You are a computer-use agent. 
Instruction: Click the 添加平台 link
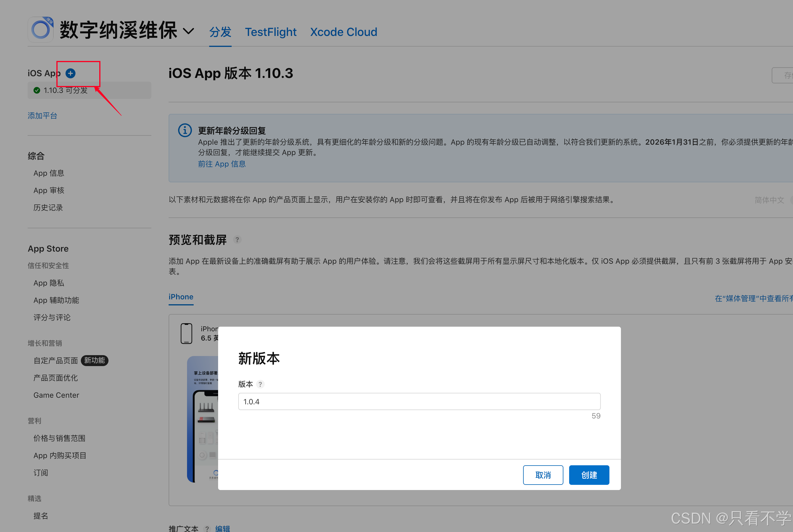coord(42,116)
